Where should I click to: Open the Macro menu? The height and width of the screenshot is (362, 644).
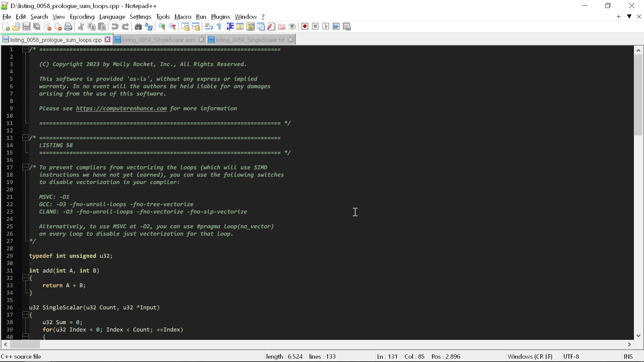coord(183,16)
